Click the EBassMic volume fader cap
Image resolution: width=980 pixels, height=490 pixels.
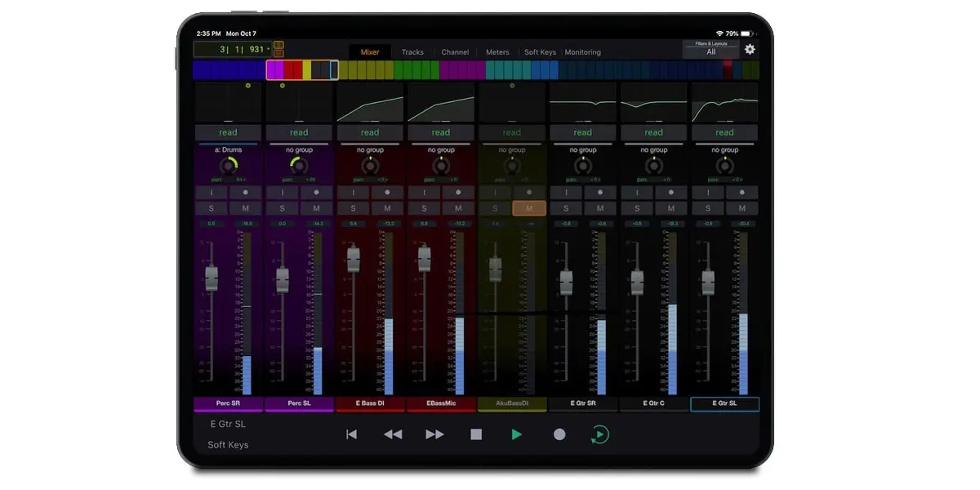424,259
